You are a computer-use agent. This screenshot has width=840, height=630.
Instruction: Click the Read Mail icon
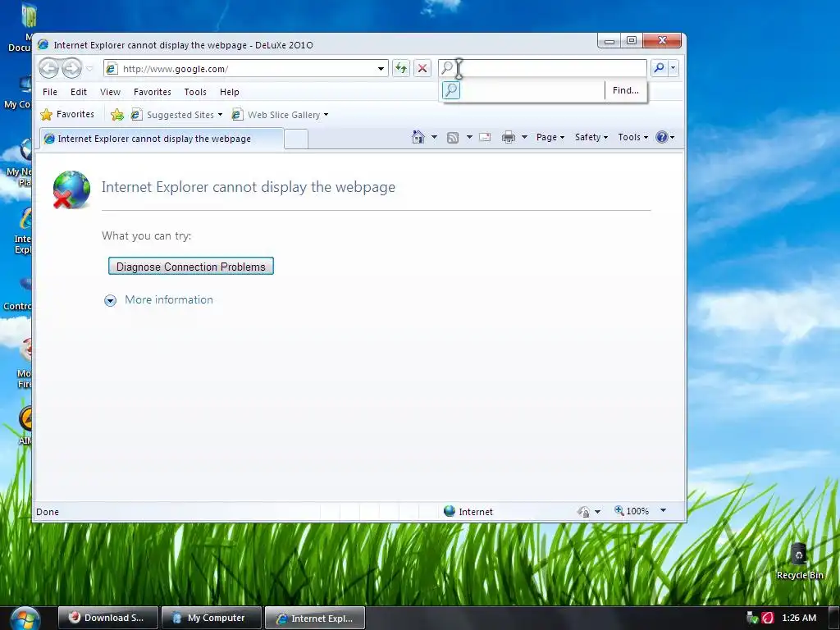[x=485, y=137]
